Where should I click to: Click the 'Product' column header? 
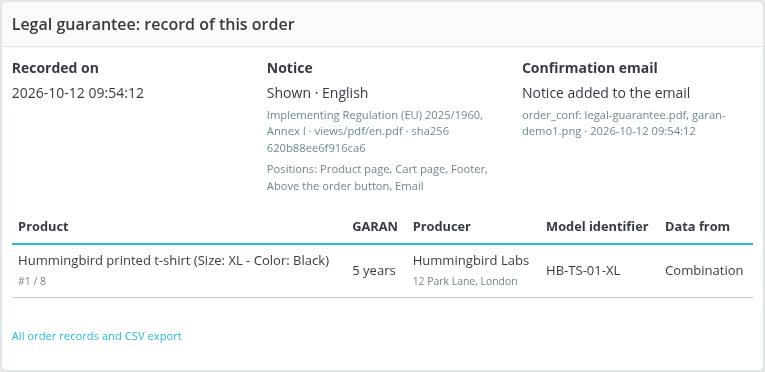pos(43,227)
